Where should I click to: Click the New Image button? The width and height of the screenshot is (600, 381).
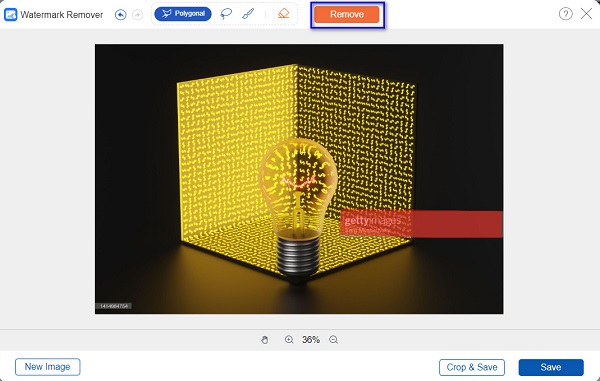tap(48, 367)
